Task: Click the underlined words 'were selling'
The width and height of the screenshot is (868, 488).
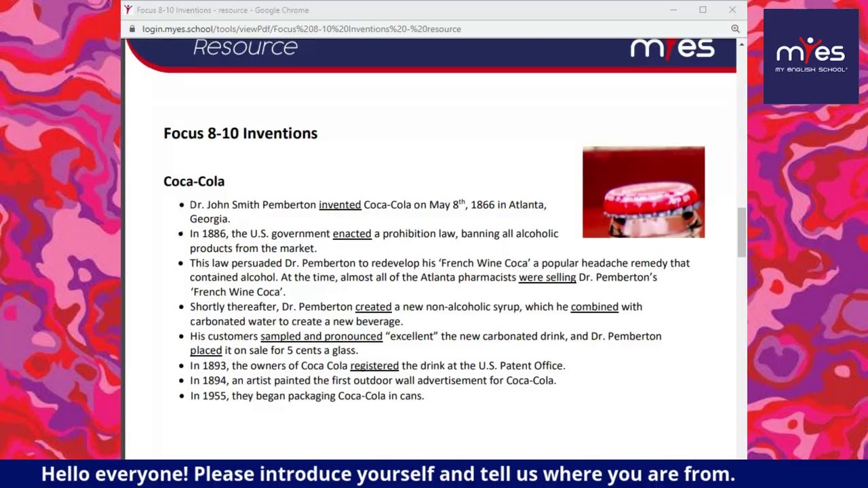Action: point(547,277)
